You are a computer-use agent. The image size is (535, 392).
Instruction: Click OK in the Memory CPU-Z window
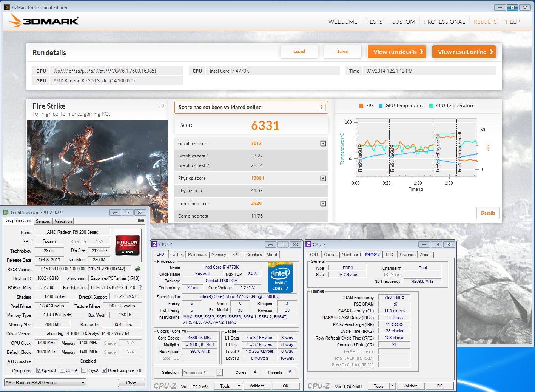pos(439,386)
